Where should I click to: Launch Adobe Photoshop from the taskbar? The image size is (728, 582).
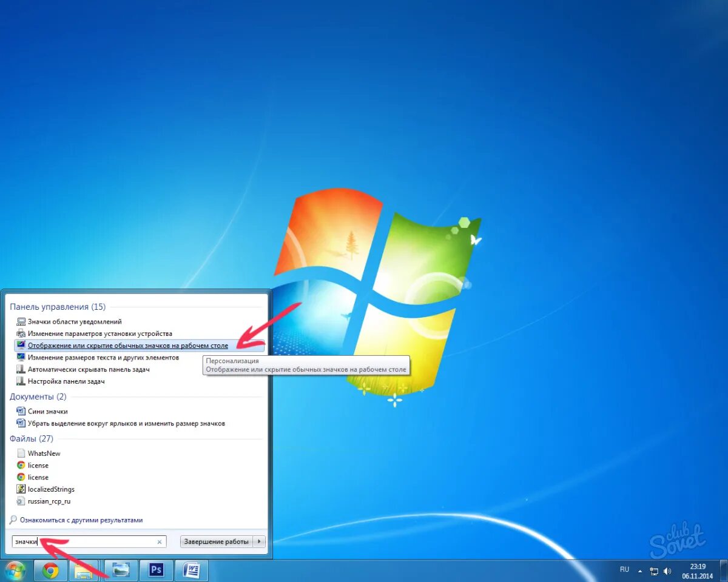pos(156,570)
